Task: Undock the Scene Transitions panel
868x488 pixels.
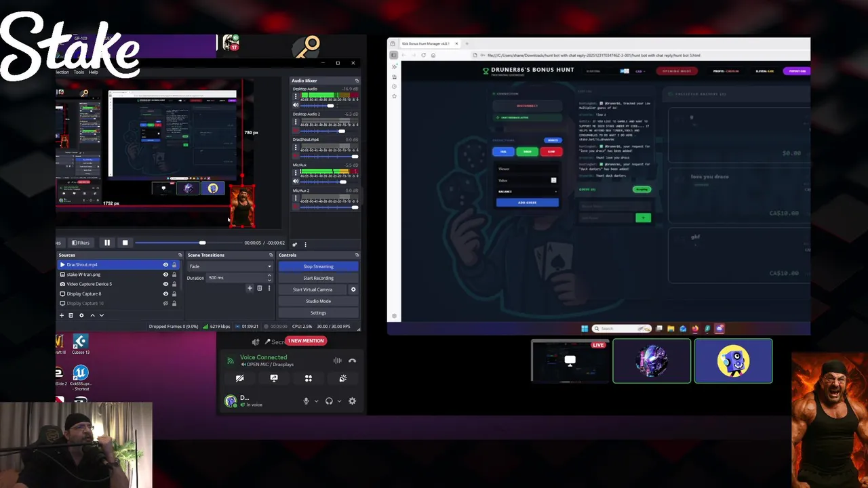Action: pyautogui.click(x=271, y=256)
